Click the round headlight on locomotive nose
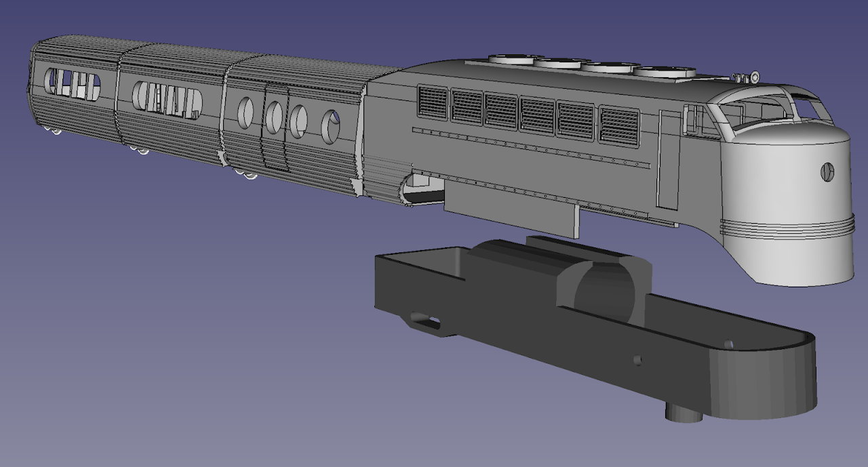 click(x=827, y=172)
